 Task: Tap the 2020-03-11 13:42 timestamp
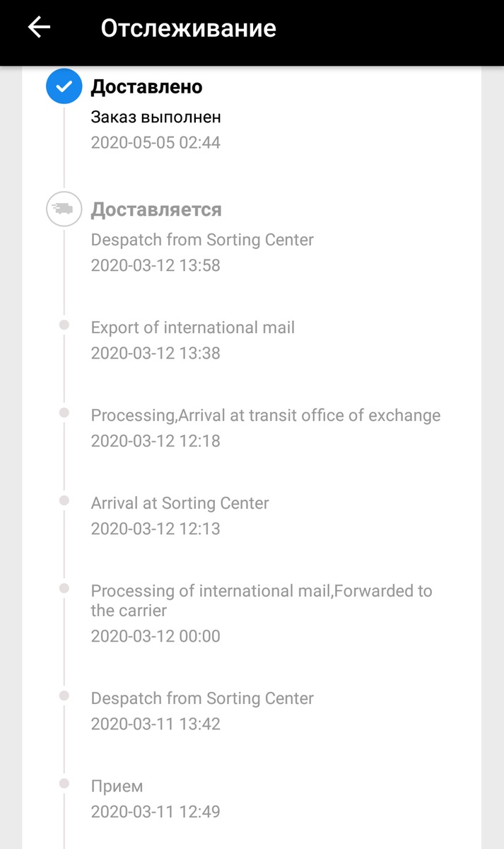click(x=156, y=724)
